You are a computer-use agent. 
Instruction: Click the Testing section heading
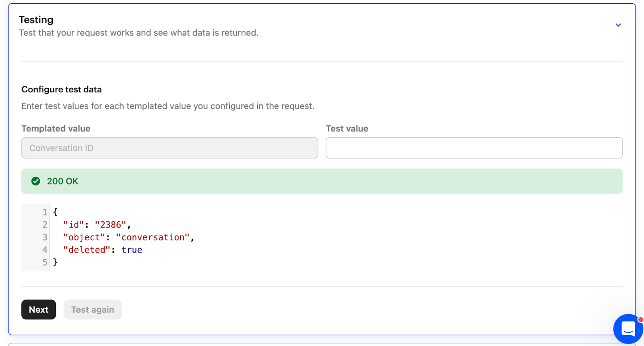coord(36,20)
